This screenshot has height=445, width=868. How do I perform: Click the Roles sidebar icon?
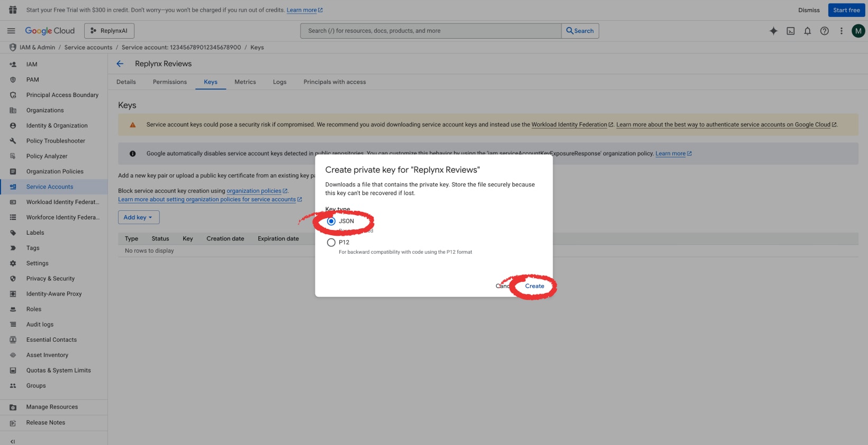[13, 309]
